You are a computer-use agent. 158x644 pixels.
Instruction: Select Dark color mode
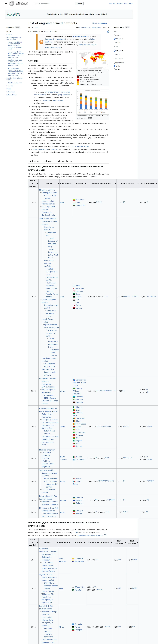click(115, 70)
